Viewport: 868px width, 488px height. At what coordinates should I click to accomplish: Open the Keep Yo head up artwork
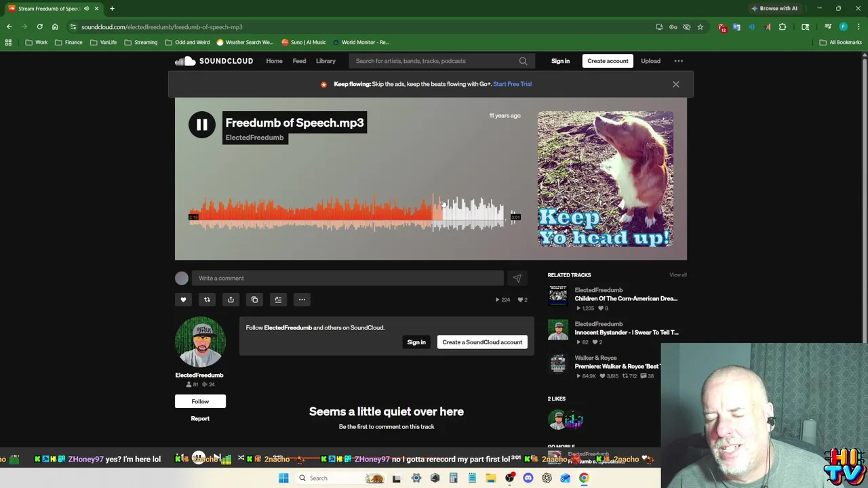pyautogui.click(x=606, y=179)
